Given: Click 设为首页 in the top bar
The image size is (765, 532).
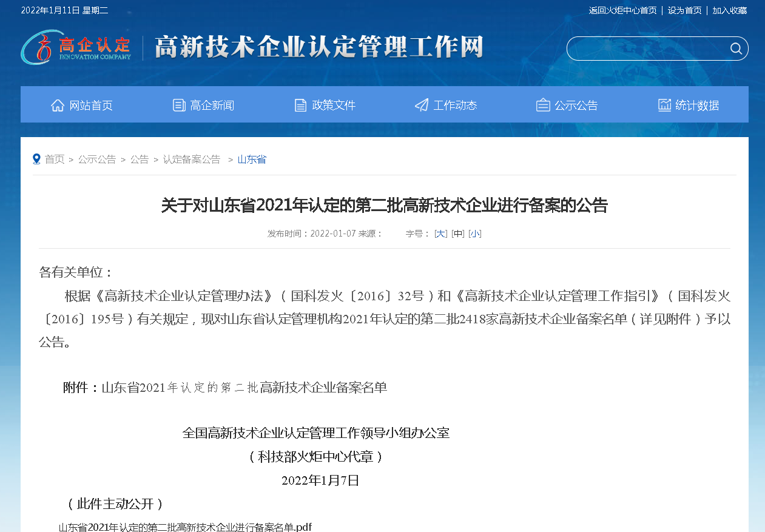Looking at the screenshot, I should point(684,10).
